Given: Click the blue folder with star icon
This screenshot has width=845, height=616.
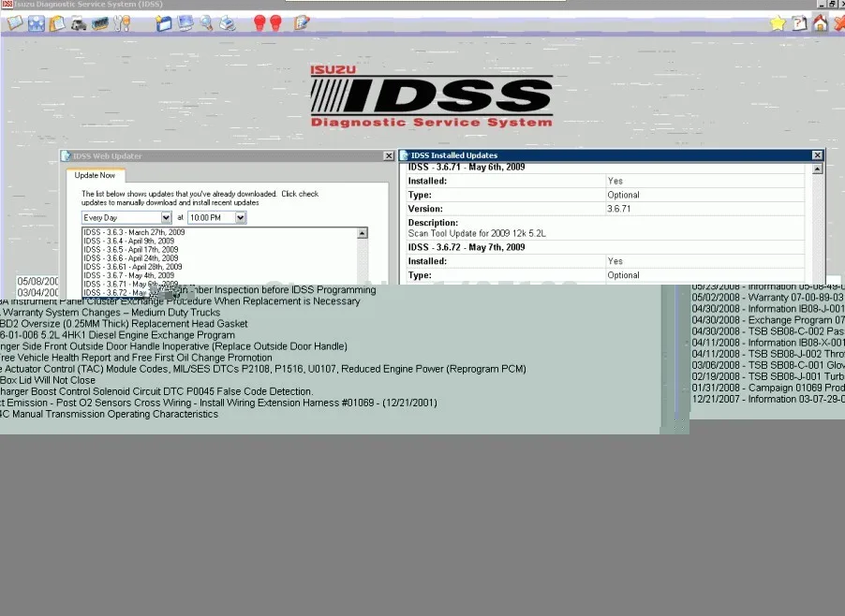Looking at the screenshot, I should pyautogui.click(x=164, y=23).
